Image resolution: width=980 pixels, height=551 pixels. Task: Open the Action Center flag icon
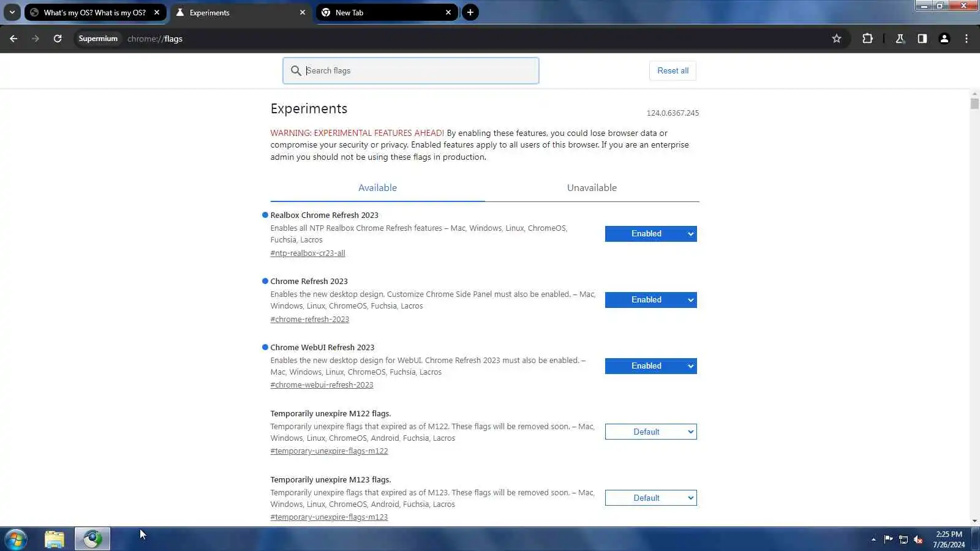point(888,539)
